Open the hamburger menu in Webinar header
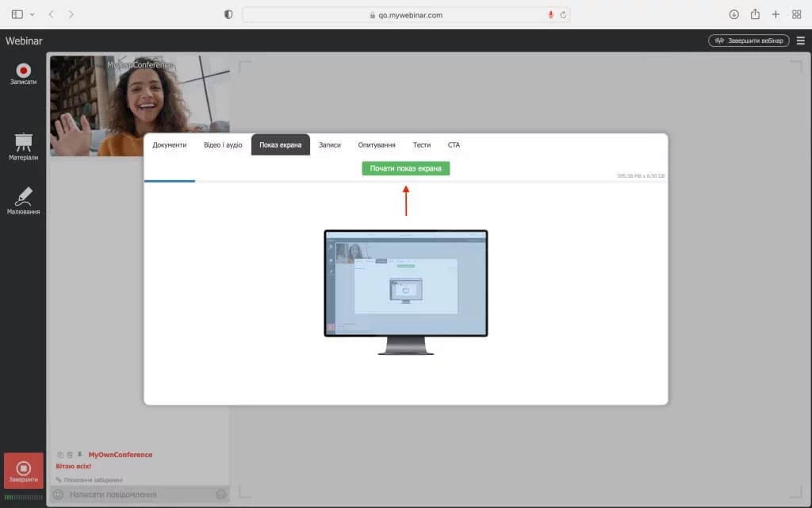The height and width of the screenshot is (508, 812). click(800, 40)
